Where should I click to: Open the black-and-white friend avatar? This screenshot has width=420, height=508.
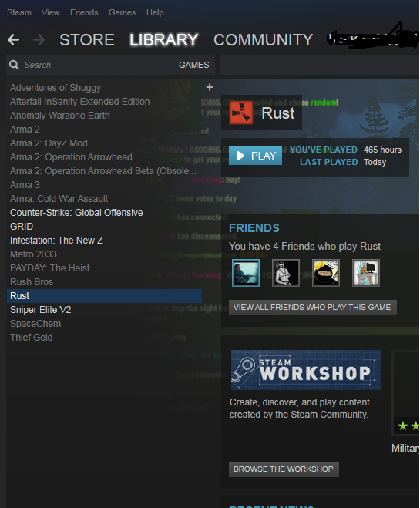pyautogui.click(x=286, y=273)
